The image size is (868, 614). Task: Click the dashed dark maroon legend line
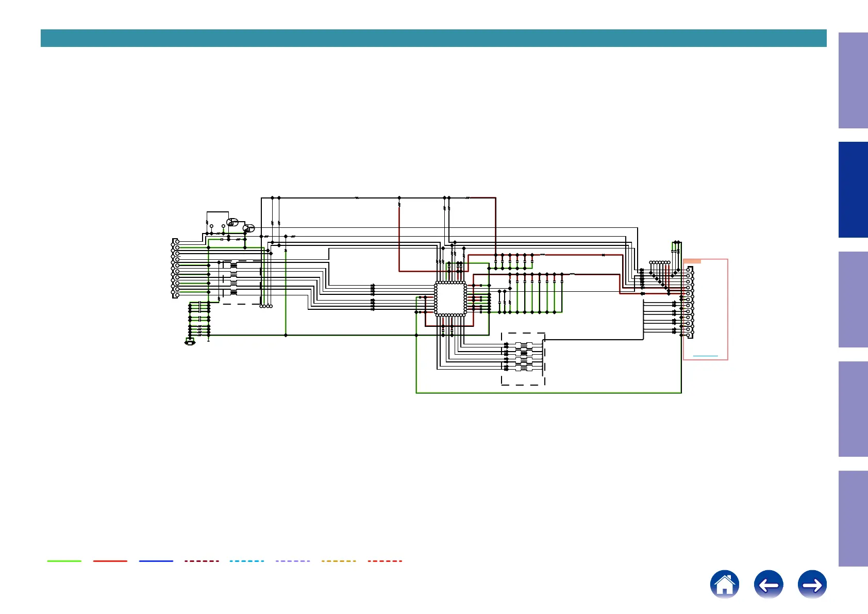tap(202, 561)
